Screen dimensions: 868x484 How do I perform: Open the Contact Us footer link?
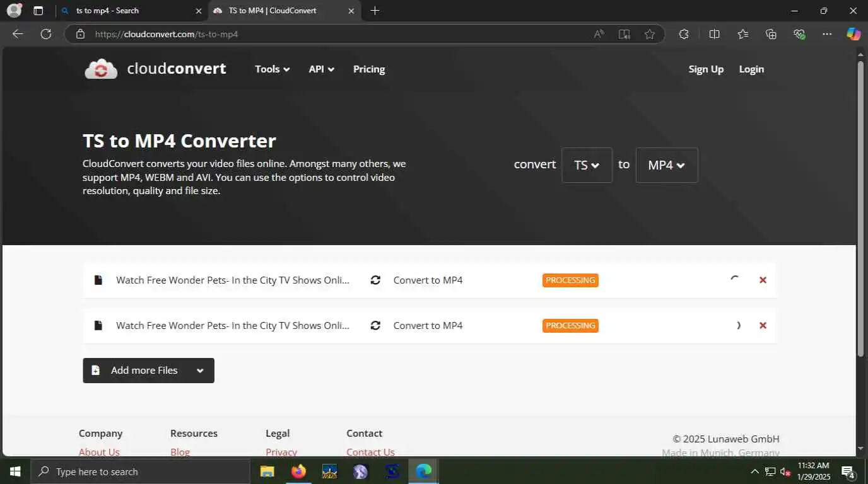(x=370, y=452)
